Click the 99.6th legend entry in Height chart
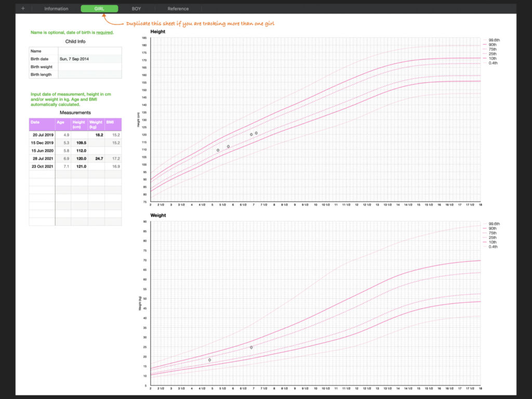Viewport: 532px width, 399px height. (493, 40)
